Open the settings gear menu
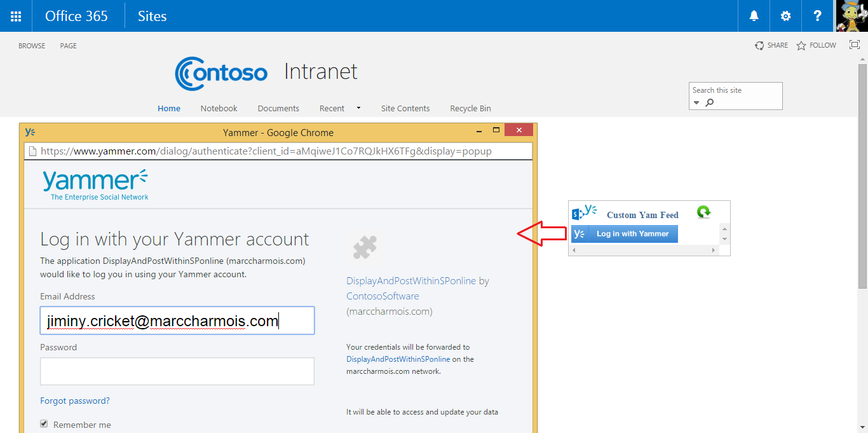Image resolution: width=868 pixels, height=433 pixels. [786, 16]
